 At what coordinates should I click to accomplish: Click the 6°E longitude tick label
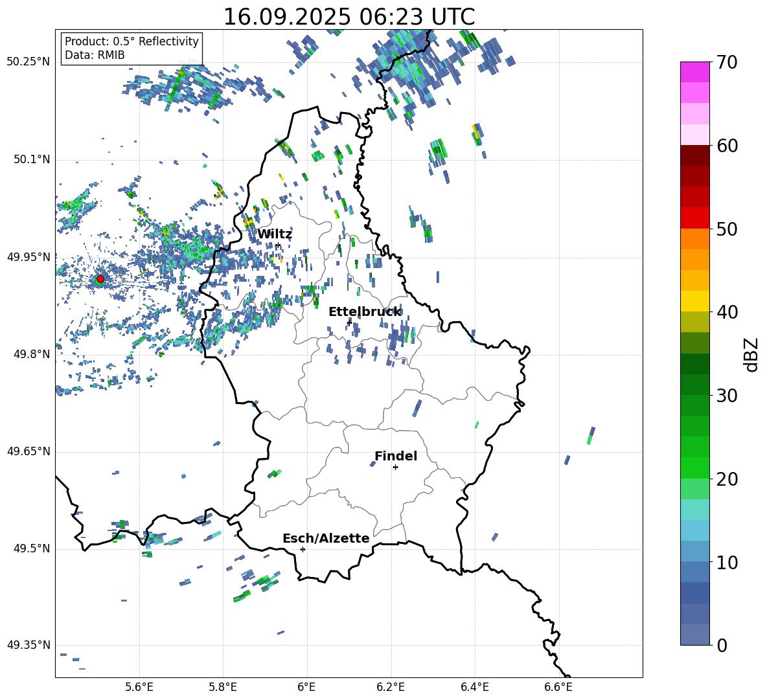[x=306, y=687]
